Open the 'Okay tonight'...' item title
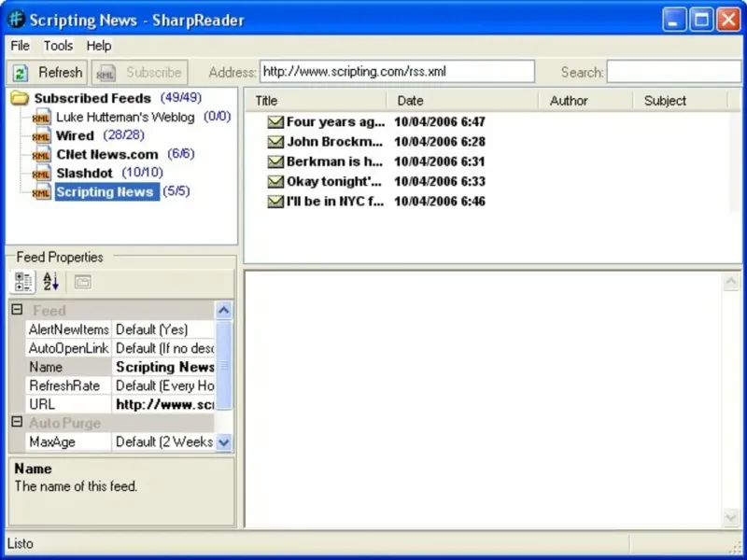Screen dimensions: 747x560 334,182
